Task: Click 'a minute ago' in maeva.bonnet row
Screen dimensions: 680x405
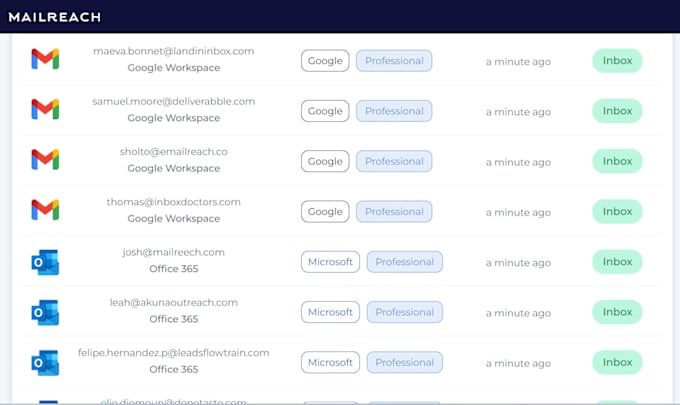Action: (x=518, y=62)
